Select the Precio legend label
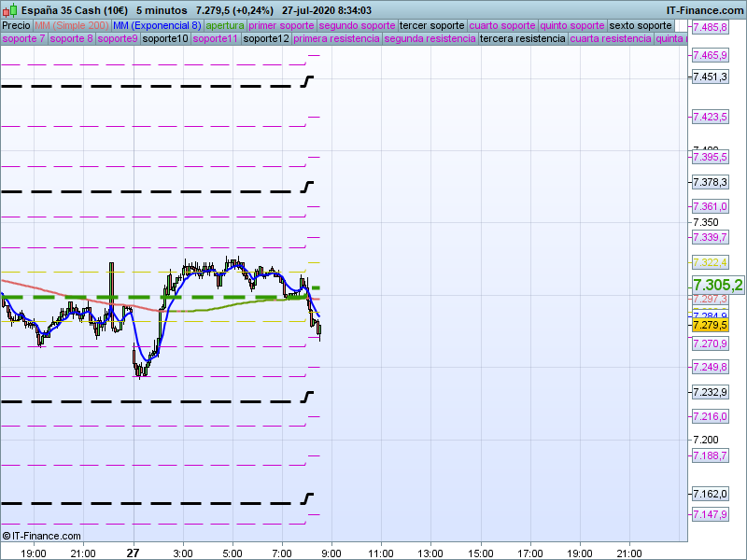Image resolution: width=747 pixels, height=560 pixels. pos(16,25)
